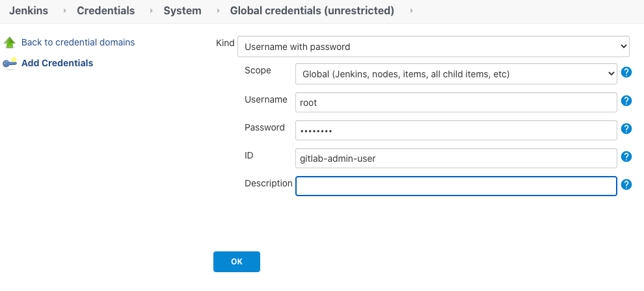Click into the empty Description field

coord(455,186)
